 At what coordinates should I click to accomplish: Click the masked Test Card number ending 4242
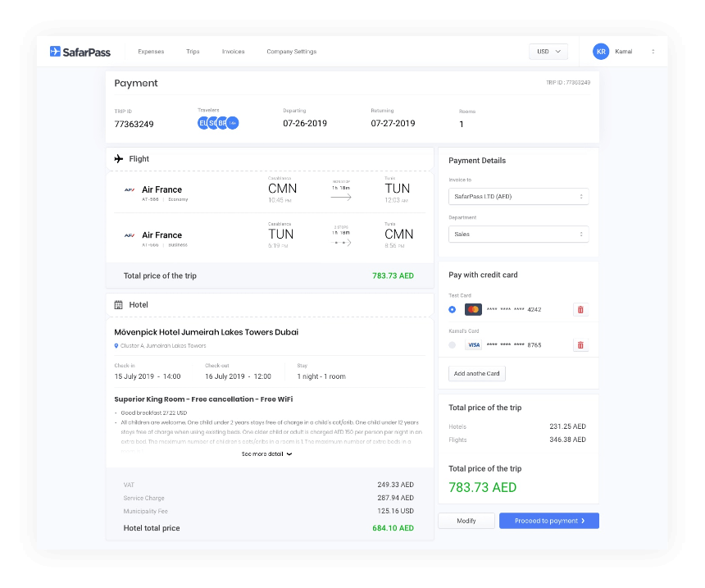[514, 309]
